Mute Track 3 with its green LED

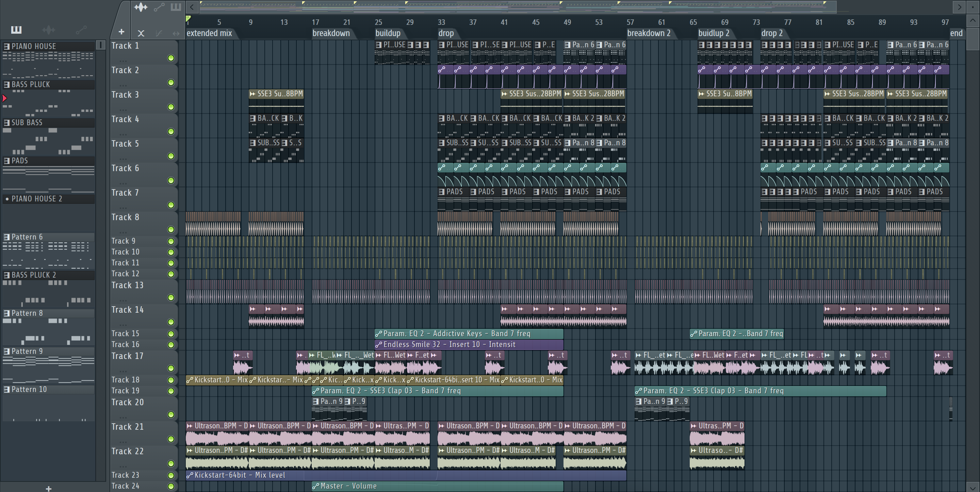click(171, 107)
